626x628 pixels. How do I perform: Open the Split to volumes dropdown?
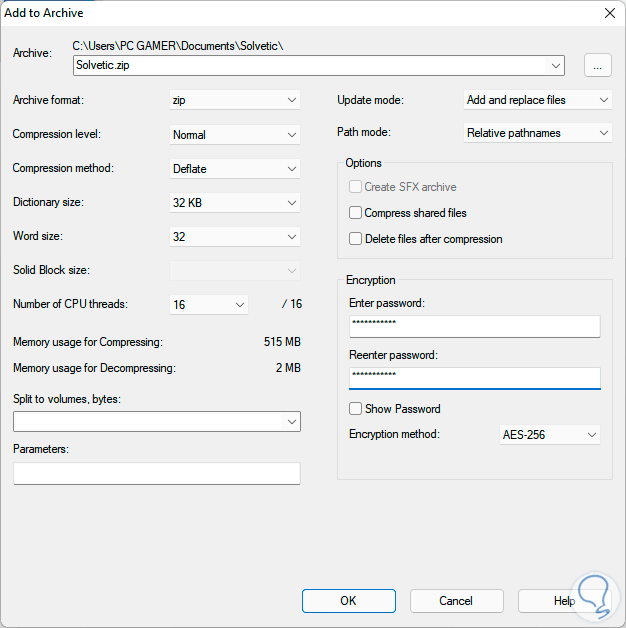(x=157, y=422)
